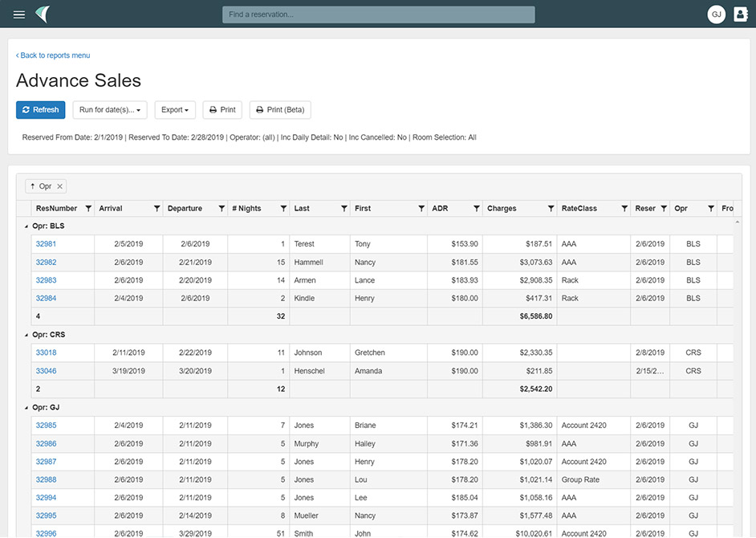Filter the Reser column
Viewport: 756px width, 538px height.
point(664,209)
